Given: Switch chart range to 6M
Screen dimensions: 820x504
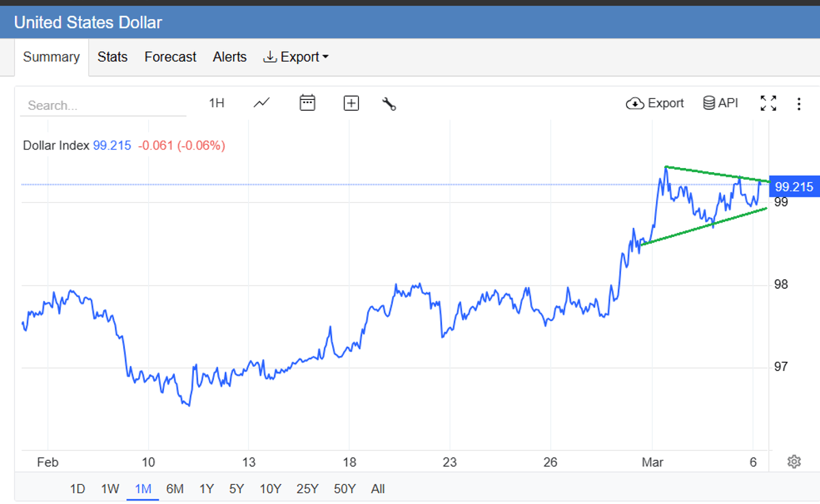Looking at the screenshot, I should [174, 489].
